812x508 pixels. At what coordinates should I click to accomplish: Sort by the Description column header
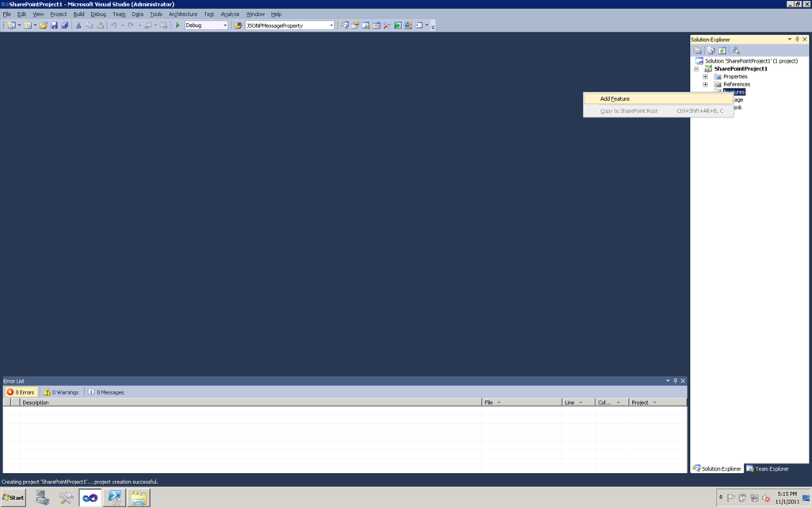tap(251, 402)
